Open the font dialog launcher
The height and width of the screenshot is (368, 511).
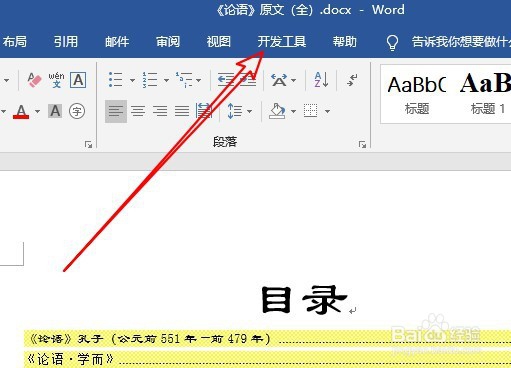[88, 144]
